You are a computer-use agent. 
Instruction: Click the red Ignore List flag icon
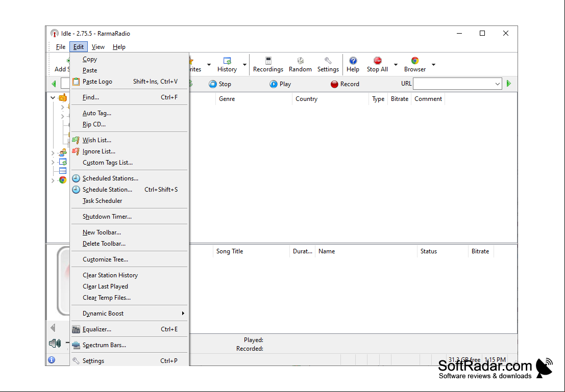(x=76, y=151)
